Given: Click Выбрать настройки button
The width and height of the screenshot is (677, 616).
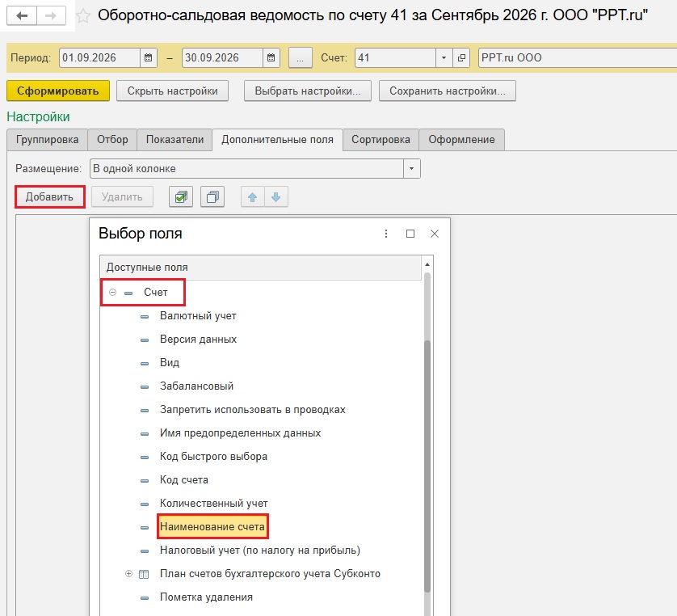Looking at the screenshot, I should pyautogui.click(x=308, y=91).
